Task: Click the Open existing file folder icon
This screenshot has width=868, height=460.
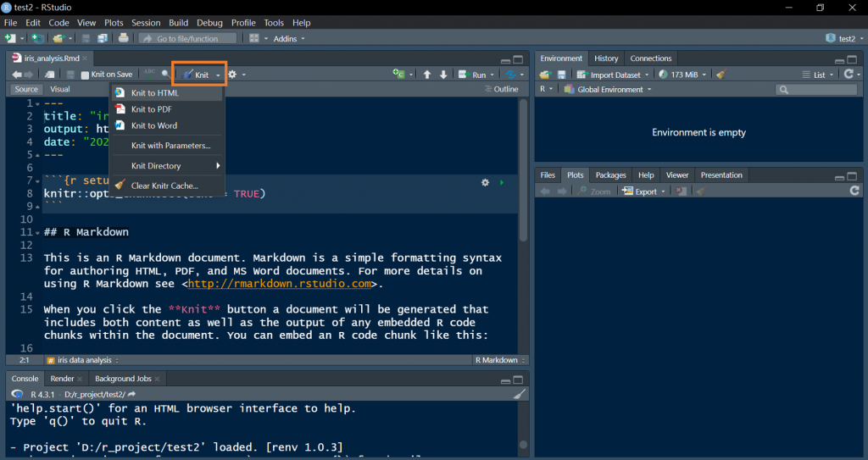Action: (58, 38)
